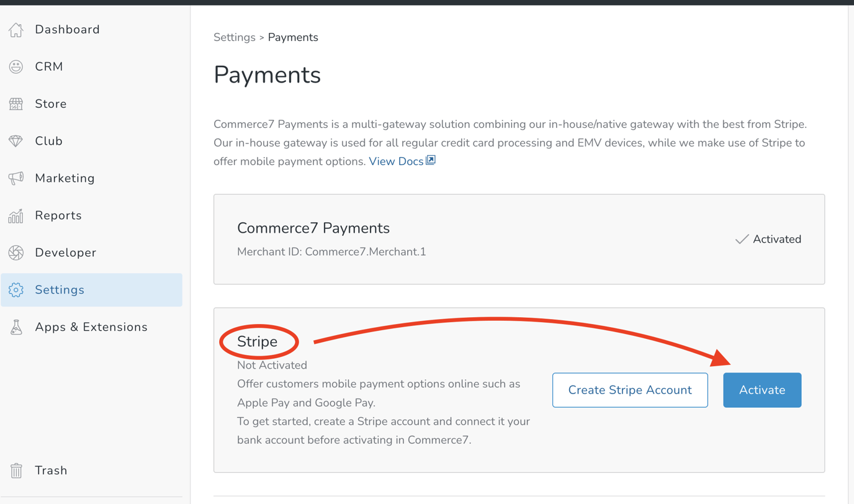Click the Merchant ID text
Screen dimensions: 854x504
[x=331, y=251]
